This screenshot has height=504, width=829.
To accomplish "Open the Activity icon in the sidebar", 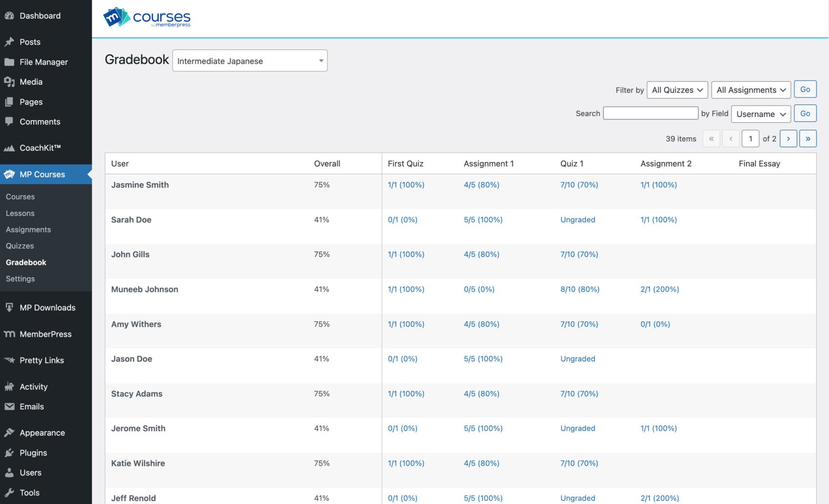I will (x=10, y=386).
